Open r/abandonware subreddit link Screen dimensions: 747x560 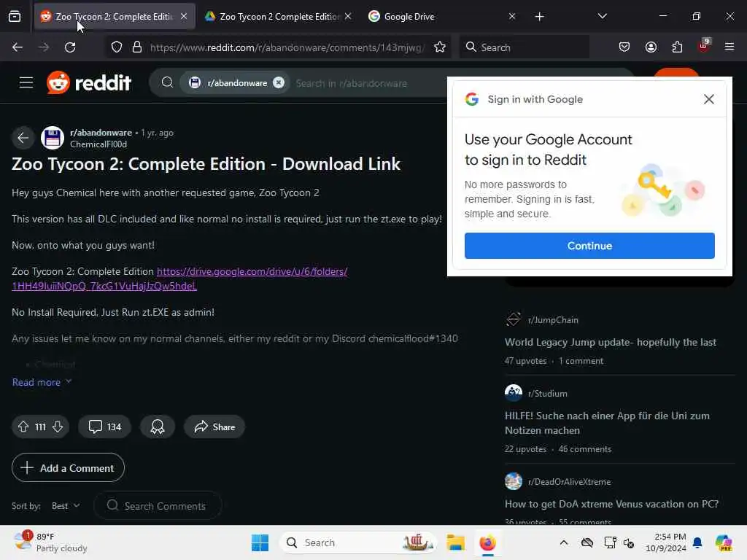click(101, 133)
